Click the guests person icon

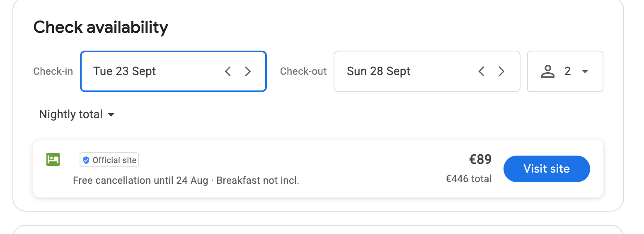548,71
